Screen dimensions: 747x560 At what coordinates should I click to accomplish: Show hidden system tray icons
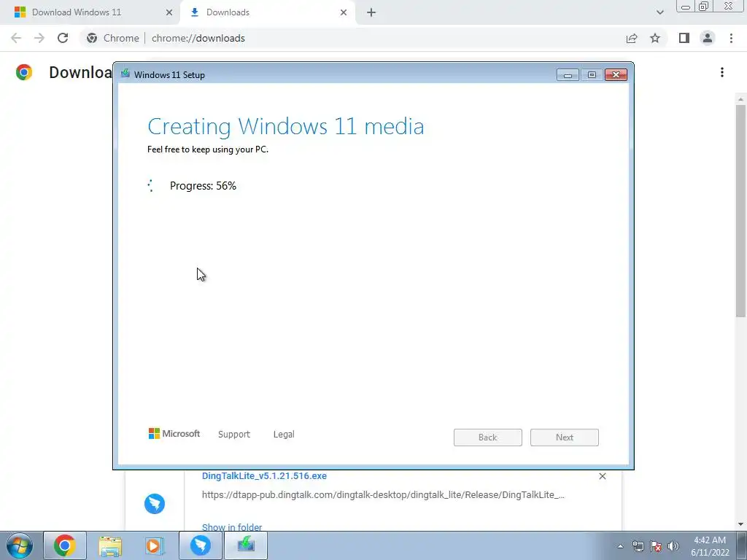pyautogui.click(x=620, y=546)
